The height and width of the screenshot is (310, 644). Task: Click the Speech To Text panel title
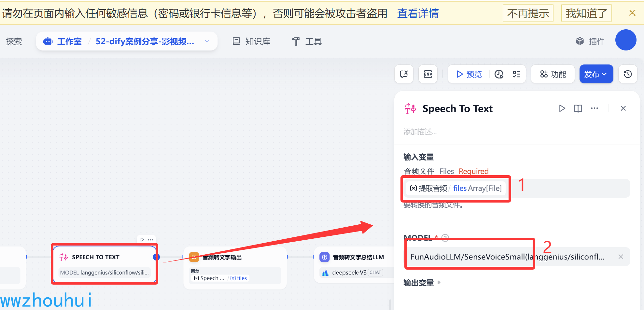click(457, 108)
